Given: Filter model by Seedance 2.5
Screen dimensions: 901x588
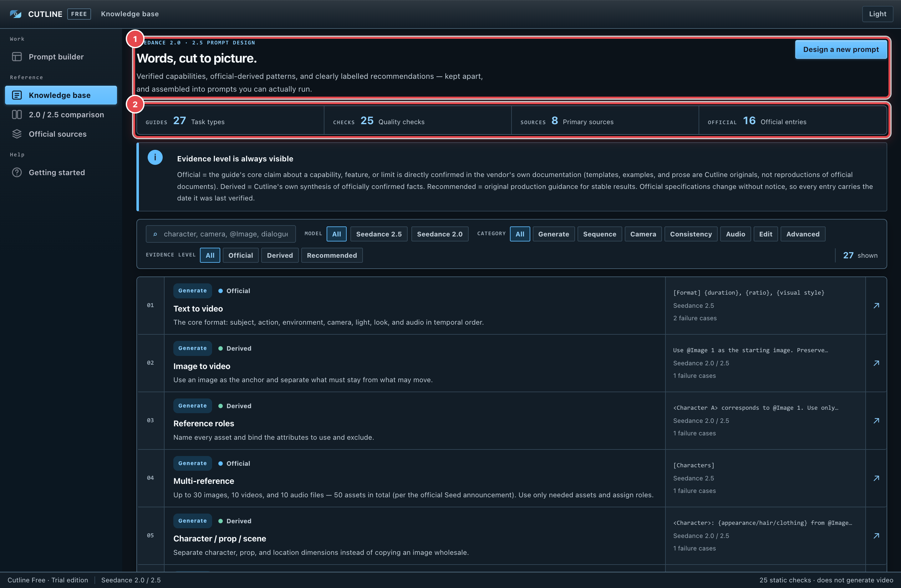Looking at the screenshot, I should 379,234.
